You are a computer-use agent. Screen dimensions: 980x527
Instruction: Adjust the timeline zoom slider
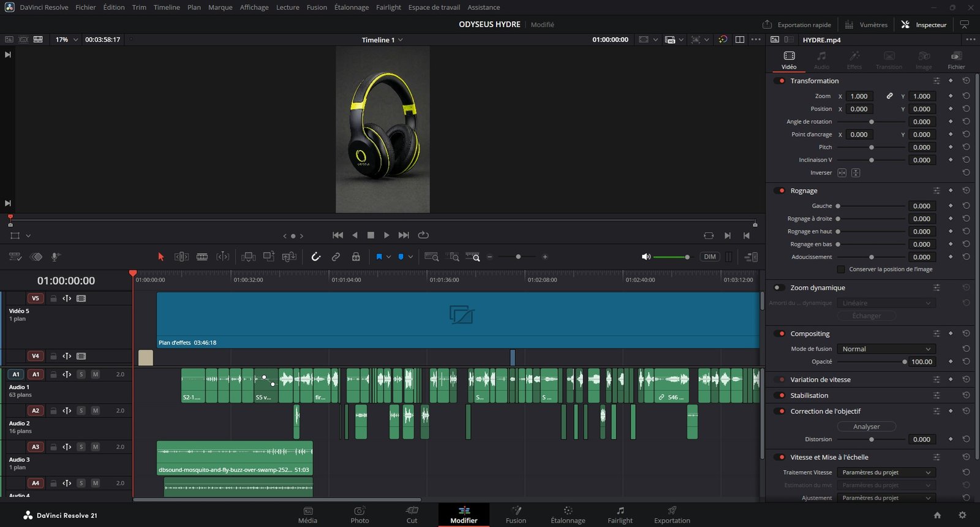(518, 257)
